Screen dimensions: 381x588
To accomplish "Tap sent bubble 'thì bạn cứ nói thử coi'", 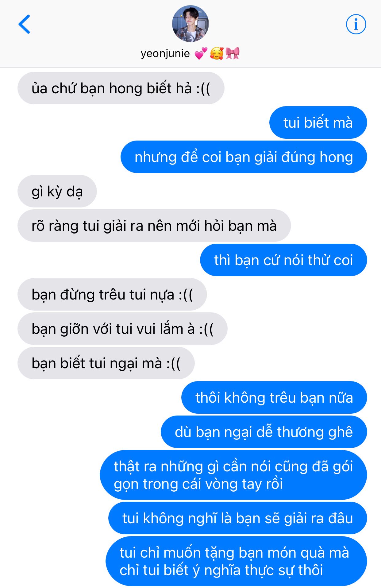I will [283, 260].
